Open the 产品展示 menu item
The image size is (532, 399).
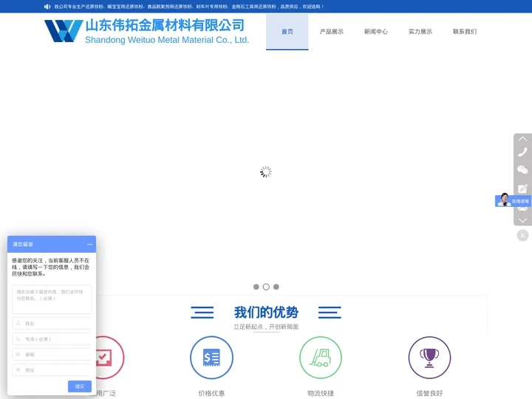332,32
